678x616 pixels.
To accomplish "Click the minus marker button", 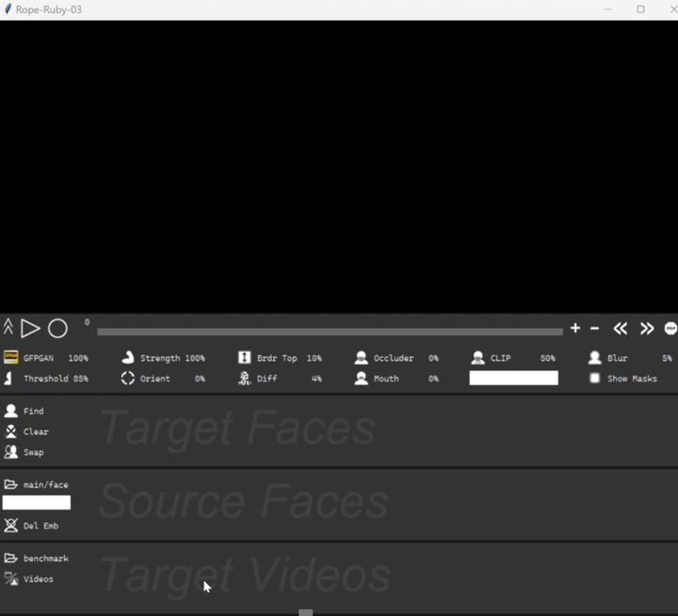I will (594, 329).
